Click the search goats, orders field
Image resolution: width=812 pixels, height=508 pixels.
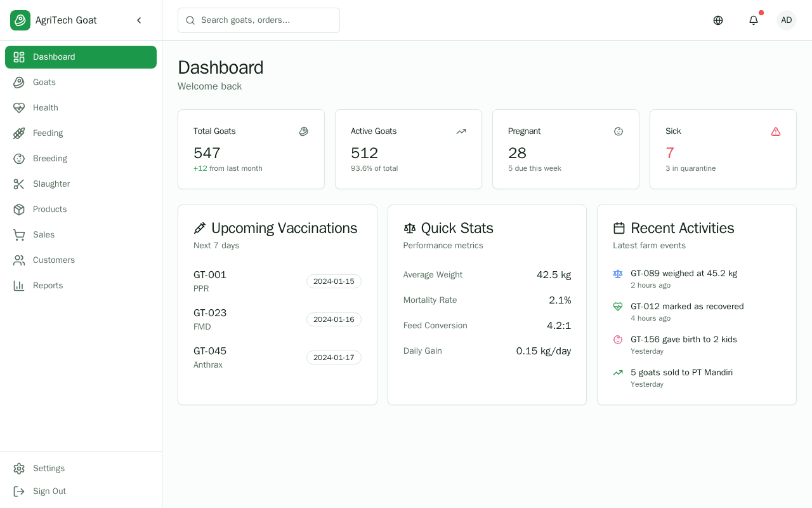pos(259,20)
